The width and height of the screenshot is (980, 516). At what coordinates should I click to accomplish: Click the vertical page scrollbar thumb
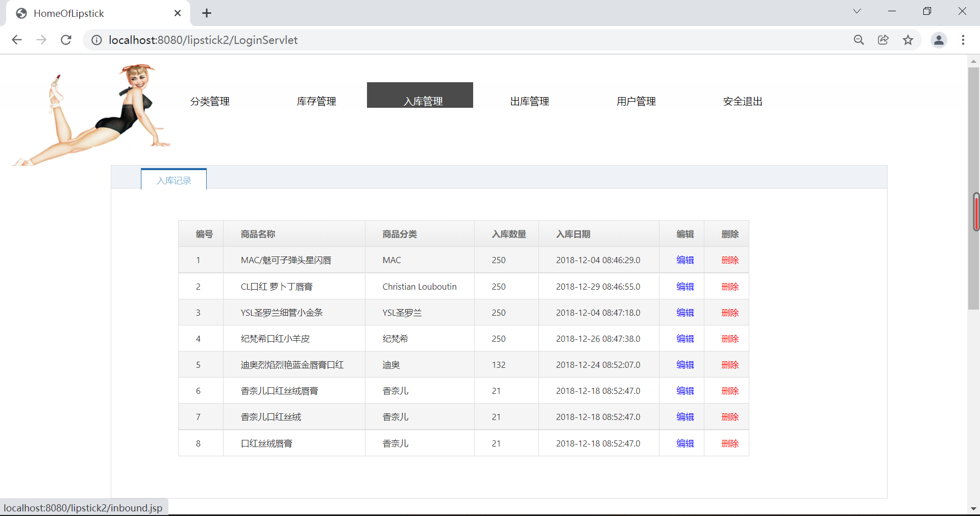[973, 188]
